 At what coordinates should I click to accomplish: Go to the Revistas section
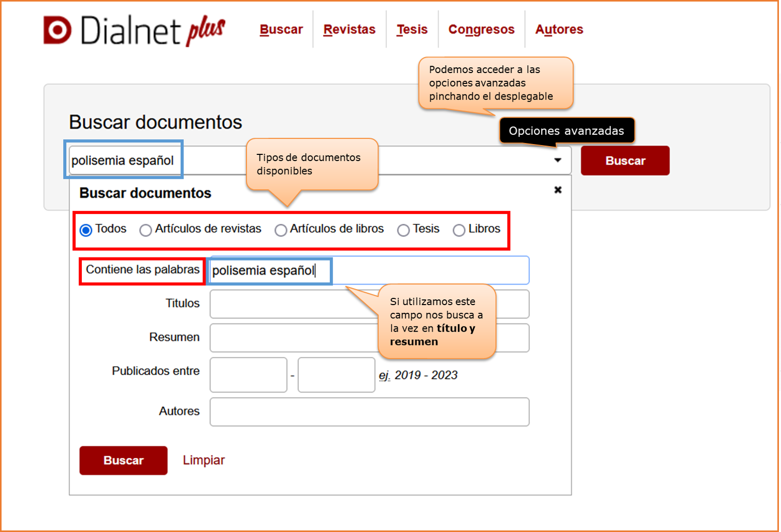coord(349,30)
